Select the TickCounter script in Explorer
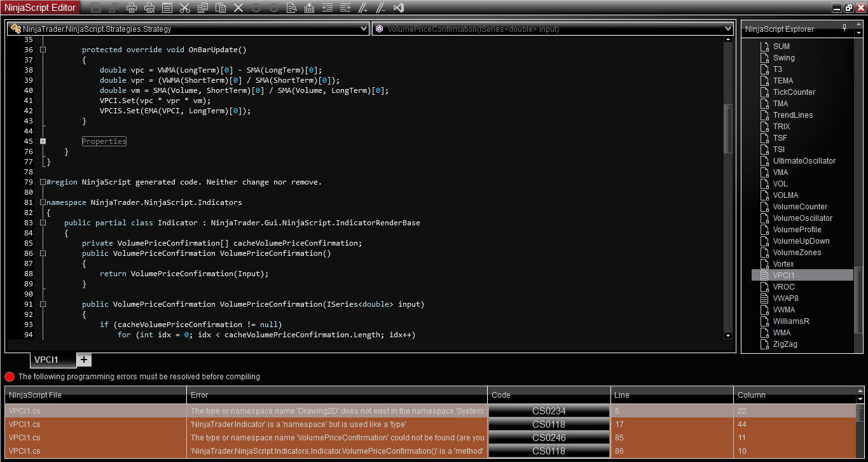Screen dimensions: 868x462 tap(794, 92)
